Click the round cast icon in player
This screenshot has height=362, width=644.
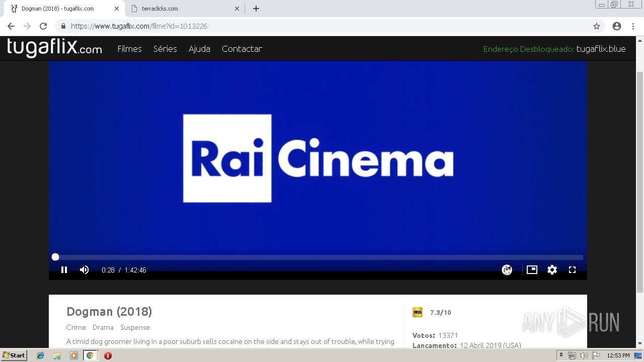coord(507,270)
